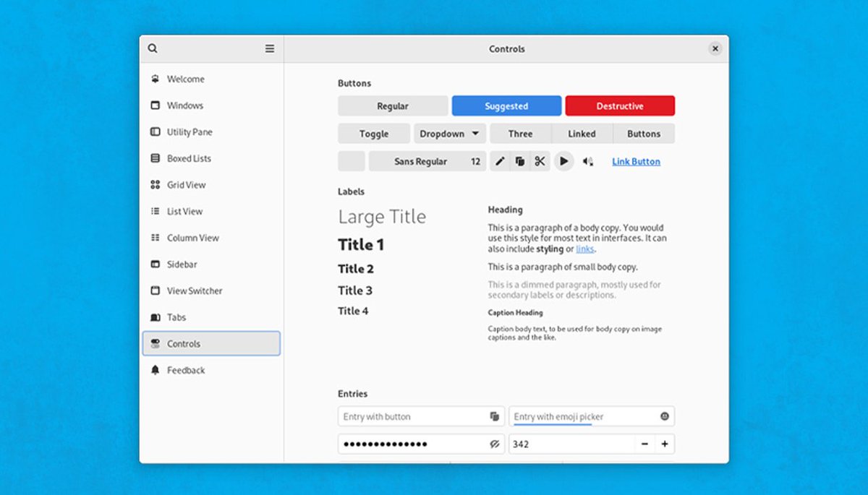Open search with the magnifier icon

[153, 48]
